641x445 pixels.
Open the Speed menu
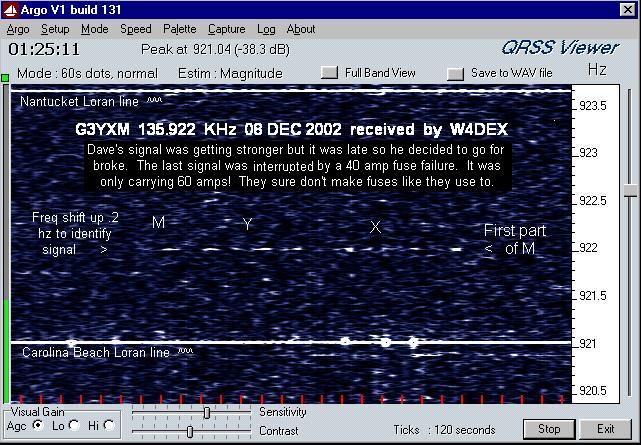(135, 29)
